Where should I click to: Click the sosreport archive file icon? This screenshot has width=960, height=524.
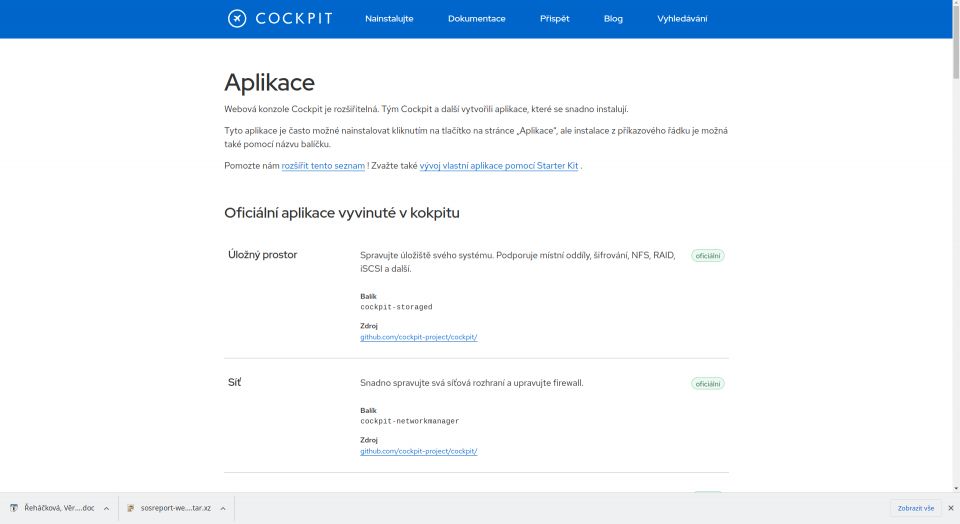point(130,508)
